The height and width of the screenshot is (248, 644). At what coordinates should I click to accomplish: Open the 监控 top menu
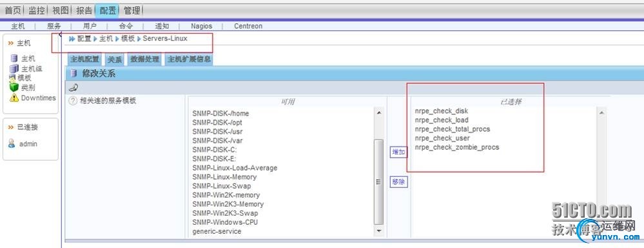(36, 10)
